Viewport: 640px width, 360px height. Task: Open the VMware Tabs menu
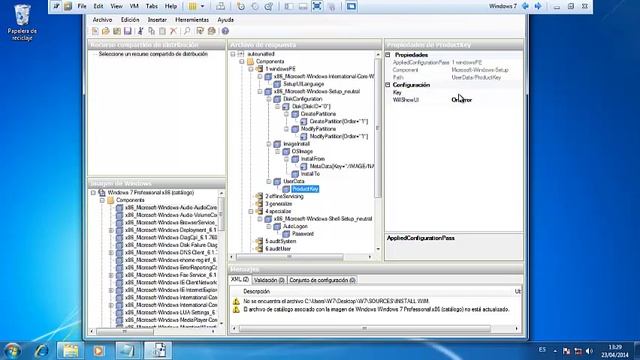point(152,6)
